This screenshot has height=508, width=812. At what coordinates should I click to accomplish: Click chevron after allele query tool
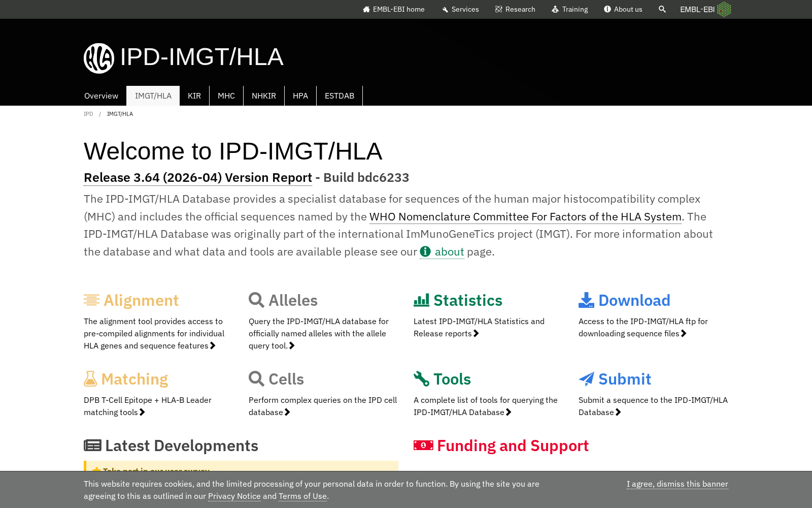coord(292,345)
